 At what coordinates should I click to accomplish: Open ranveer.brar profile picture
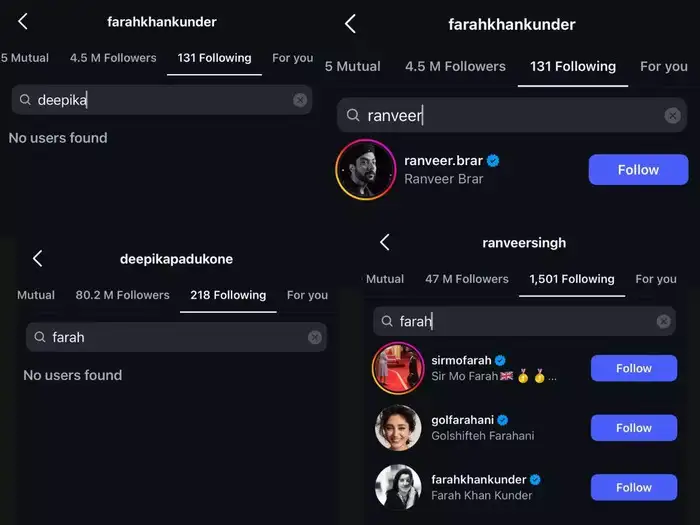click(x=365, y=169)
